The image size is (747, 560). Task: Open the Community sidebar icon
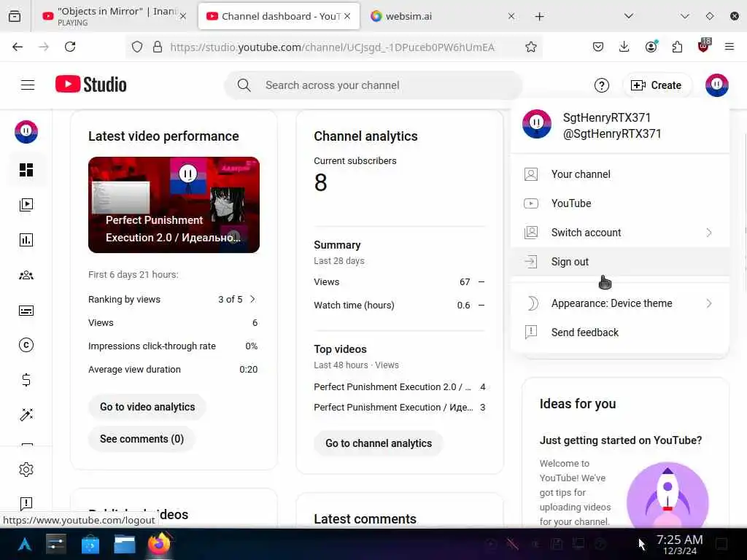pos(26,275)
